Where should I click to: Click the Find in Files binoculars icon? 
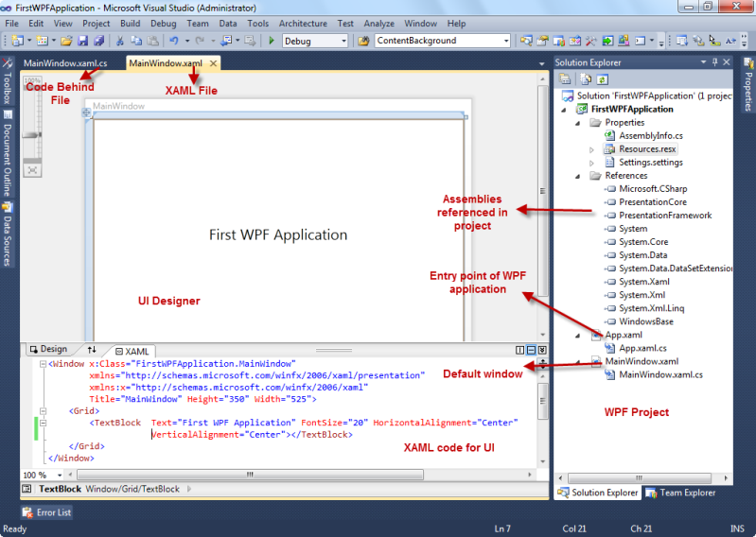364,41
